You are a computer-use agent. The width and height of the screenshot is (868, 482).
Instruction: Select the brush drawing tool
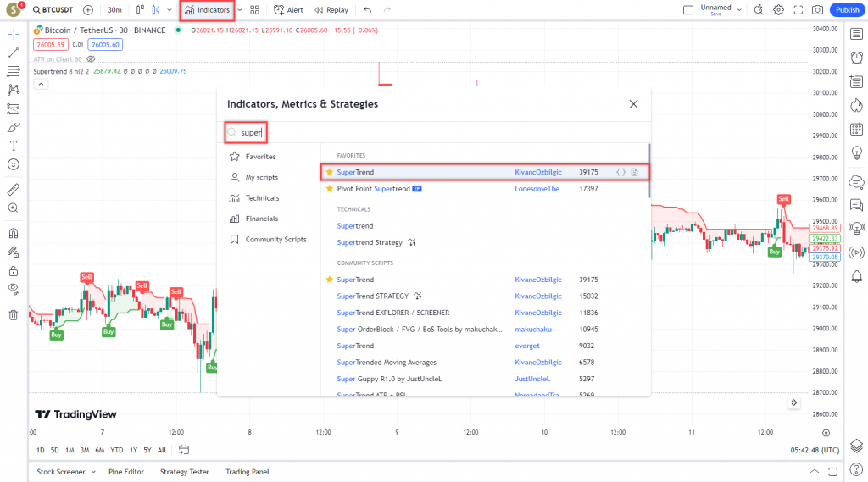(14, 127)
